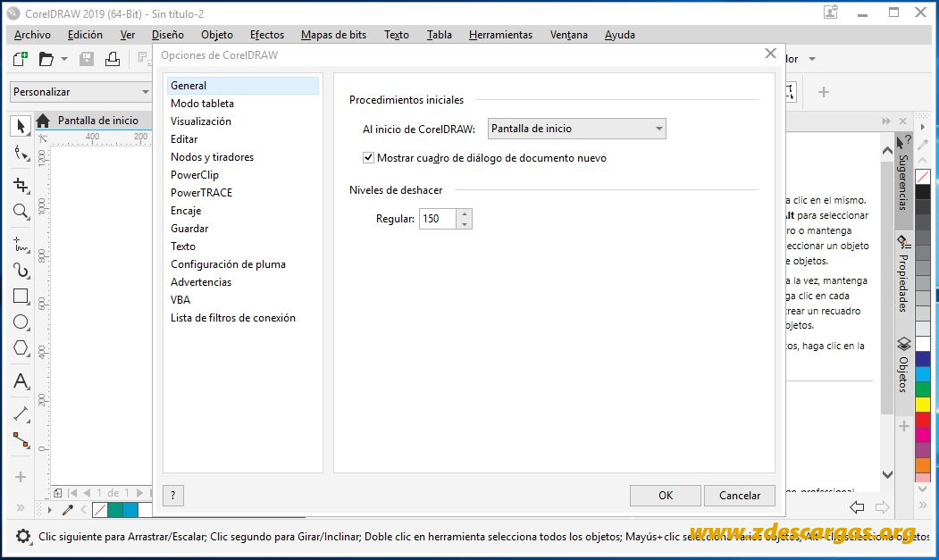
Task: Pick the yellow swatch in color palette
Action: (923, 404)
